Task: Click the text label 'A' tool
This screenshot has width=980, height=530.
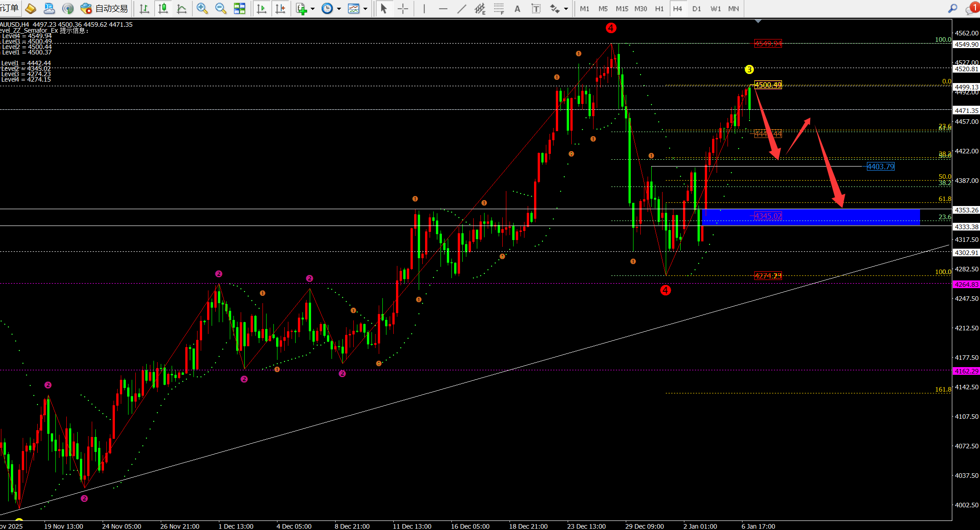Action: [517, 9]
